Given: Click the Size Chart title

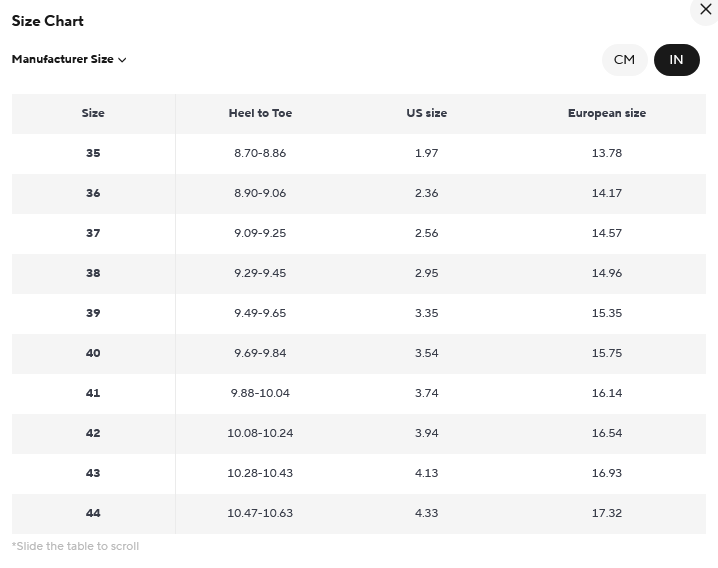Looking at the screenshot, I should pos(48,21).
